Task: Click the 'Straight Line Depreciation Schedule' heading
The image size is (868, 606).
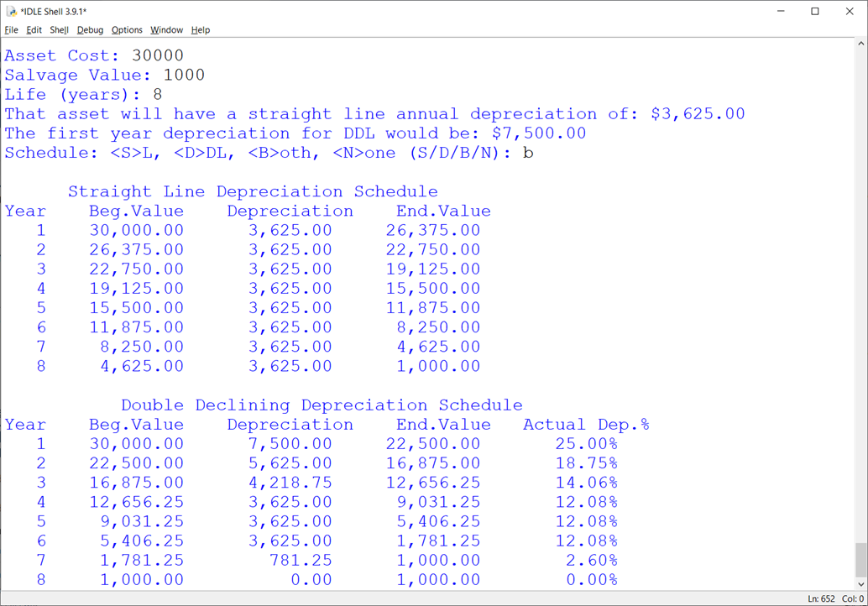Action: pyautogui.click(x=253, y=191)
